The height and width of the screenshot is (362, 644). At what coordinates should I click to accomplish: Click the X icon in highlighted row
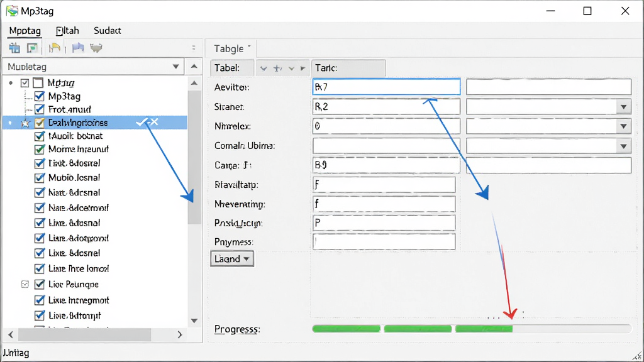(154, 122)
